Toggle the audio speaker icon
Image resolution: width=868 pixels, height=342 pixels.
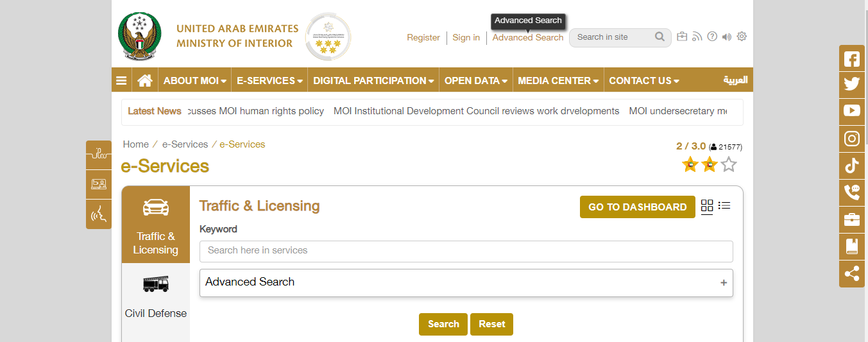[x=726, y=37]
